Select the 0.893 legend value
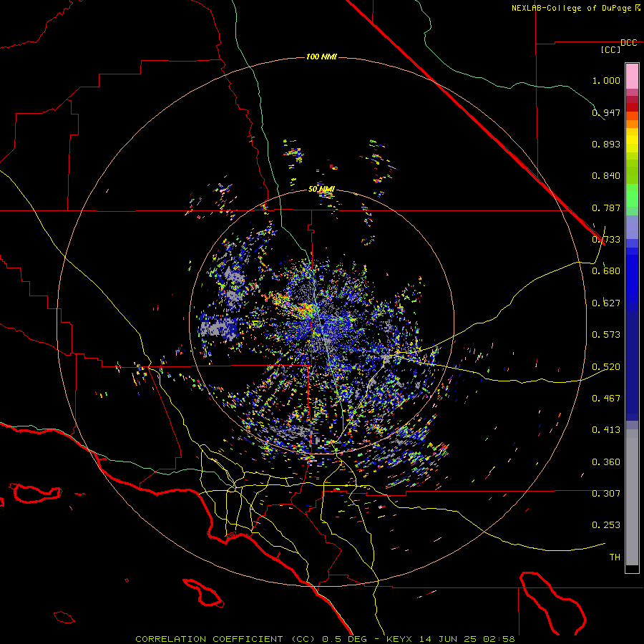This screenshot has height=644, width=644. [x=606, y=144]
